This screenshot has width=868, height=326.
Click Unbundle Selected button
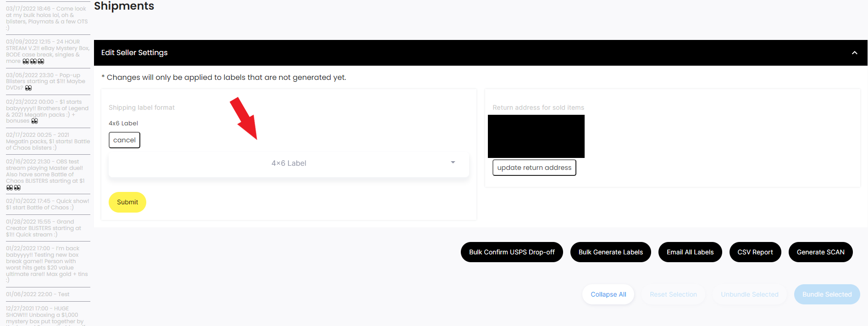pyautogui.click(x=750, y=294)
